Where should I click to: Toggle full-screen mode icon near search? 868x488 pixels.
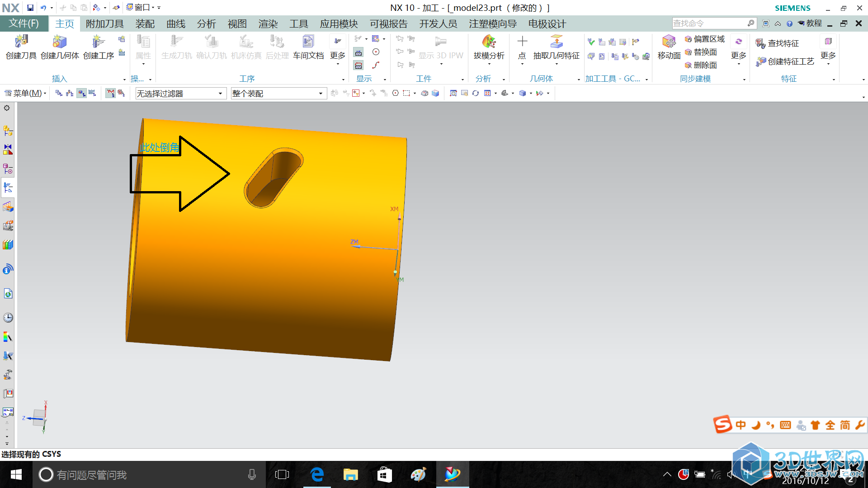point(766,23)
